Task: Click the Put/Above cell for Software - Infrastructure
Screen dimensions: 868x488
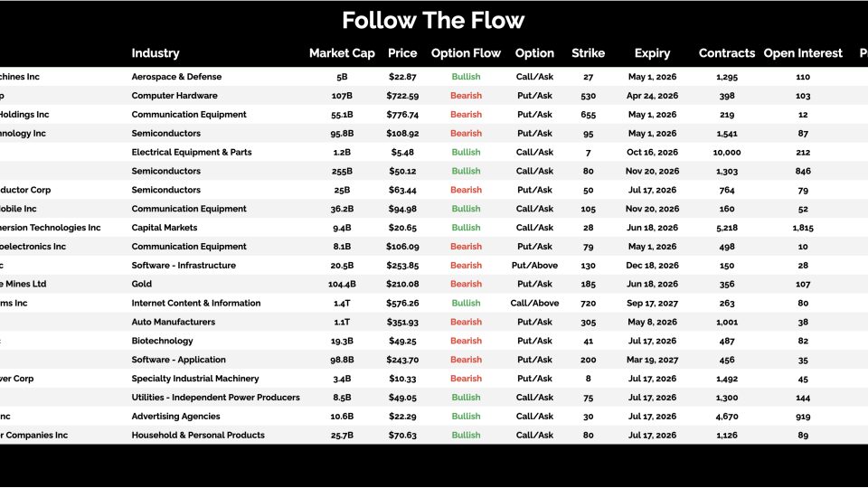Action: (534, 266)
